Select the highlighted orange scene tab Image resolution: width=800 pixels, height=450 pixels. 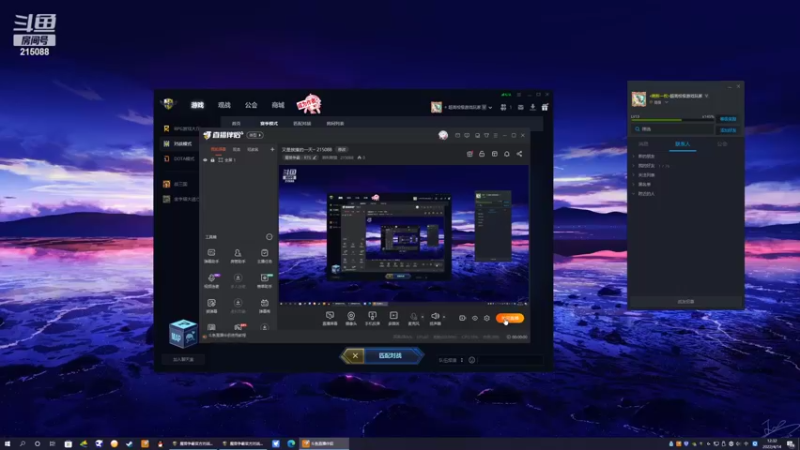tap(218, 149)
